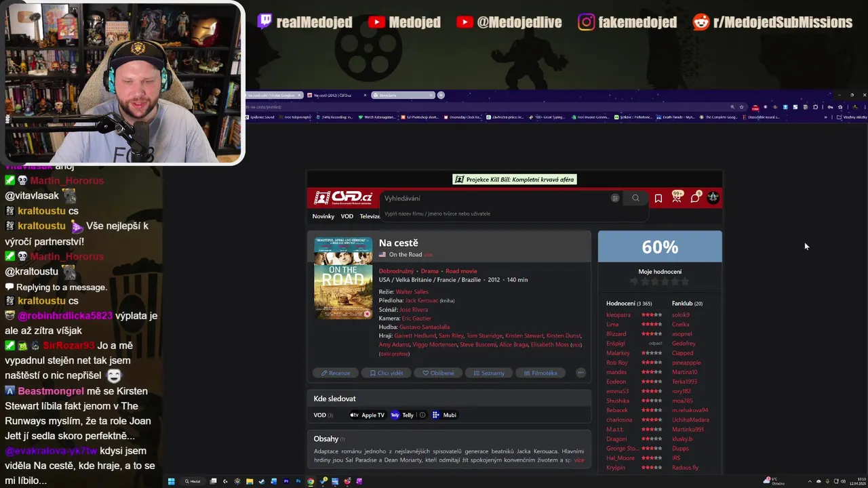Expand the film titles with více link
The height and width of the screenshot is (488, 868).
(x=428, y=255)
